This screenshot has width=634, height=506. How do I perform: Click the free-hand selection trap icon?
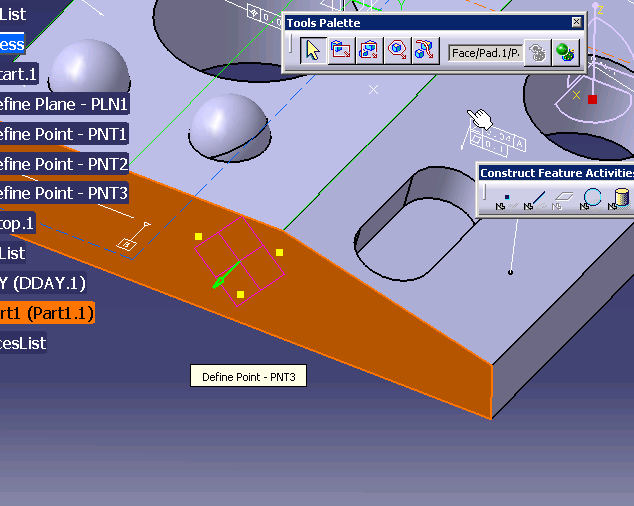424,51
